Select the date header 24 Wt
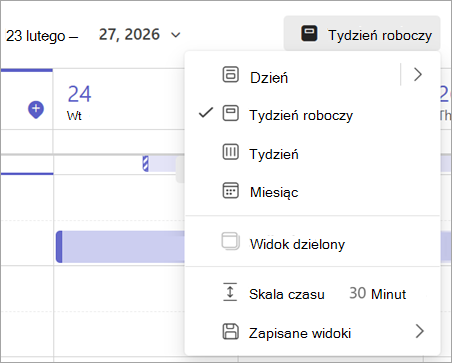 pos(79,102)
